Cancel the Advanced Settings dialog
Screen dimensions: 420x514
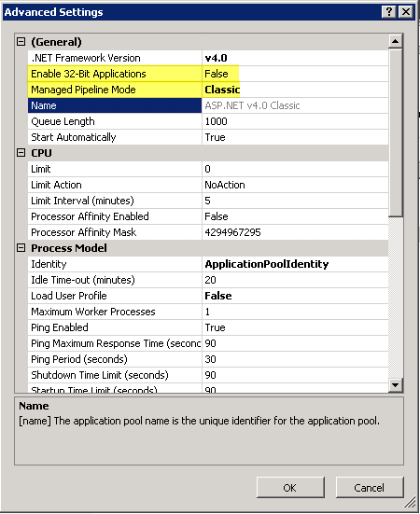pos(370,488)
